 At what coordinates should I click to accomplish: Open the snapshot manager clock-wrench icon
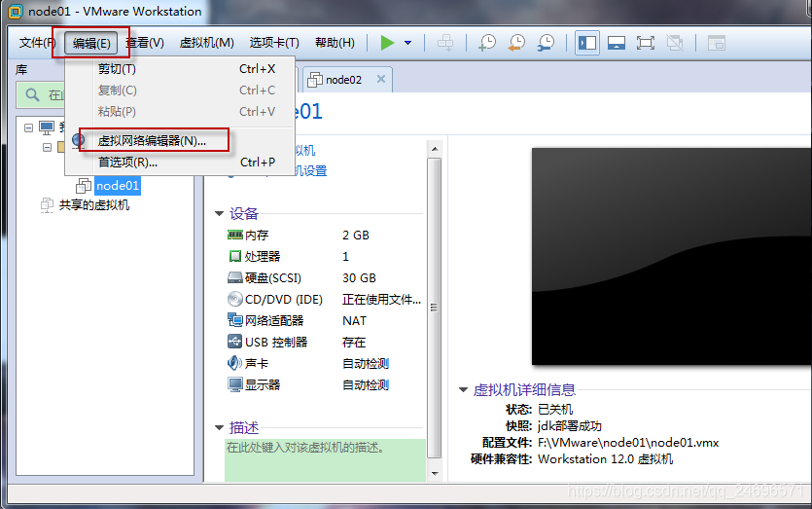point(546,43)
